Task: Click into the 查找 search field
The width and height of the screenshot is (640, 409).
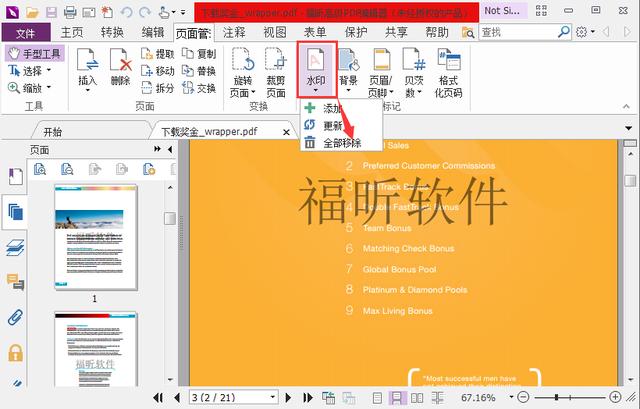Action: pos(518,32)
